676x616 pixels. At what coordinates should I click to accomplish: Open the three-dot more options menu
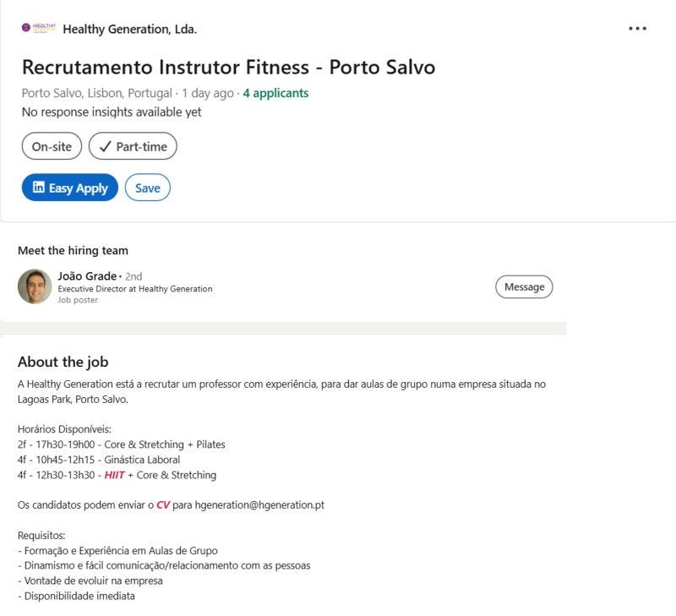637,29
